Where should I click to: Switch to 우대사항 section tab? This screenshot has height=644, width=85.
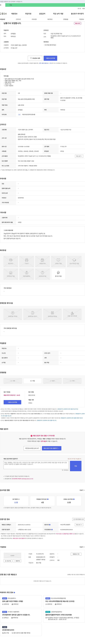pos(34,19)
